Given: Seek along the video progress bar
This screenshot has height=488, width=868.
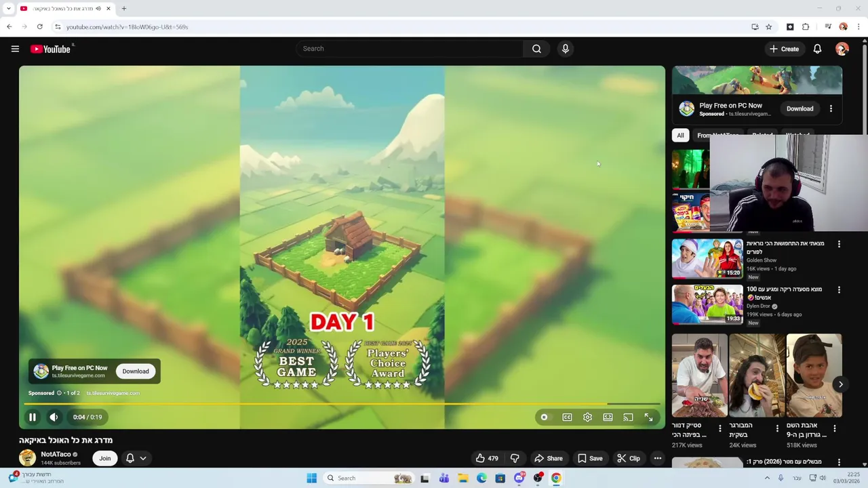Looking at the screenshot, I should point(342,404).
